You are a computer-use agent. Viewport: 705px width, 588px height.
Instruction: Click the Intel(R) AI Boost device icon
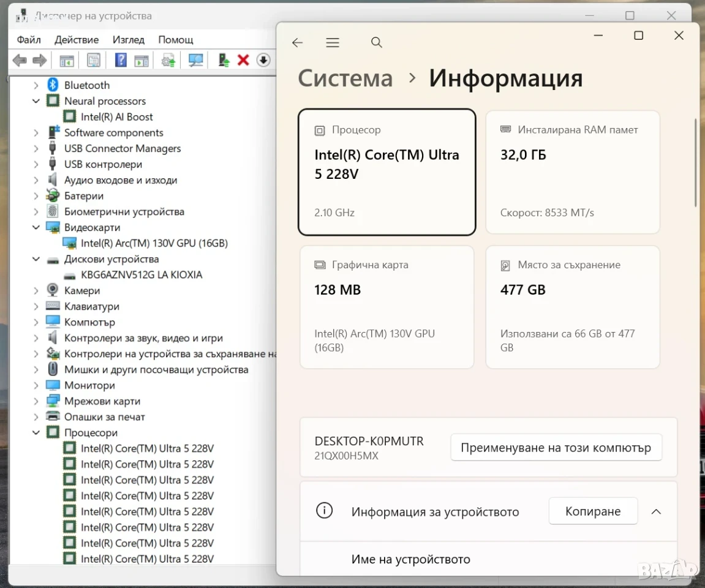70,116
